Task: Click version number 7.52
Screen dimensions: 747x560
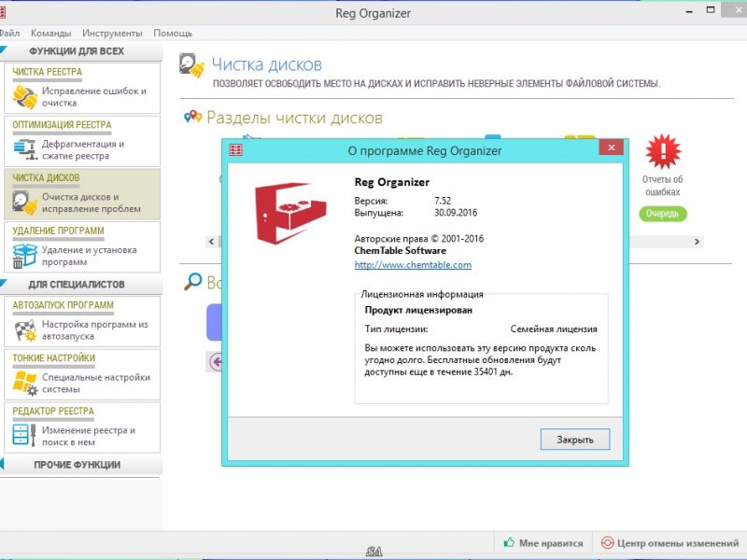Action: pyautogui.click(x=443, y=201)
